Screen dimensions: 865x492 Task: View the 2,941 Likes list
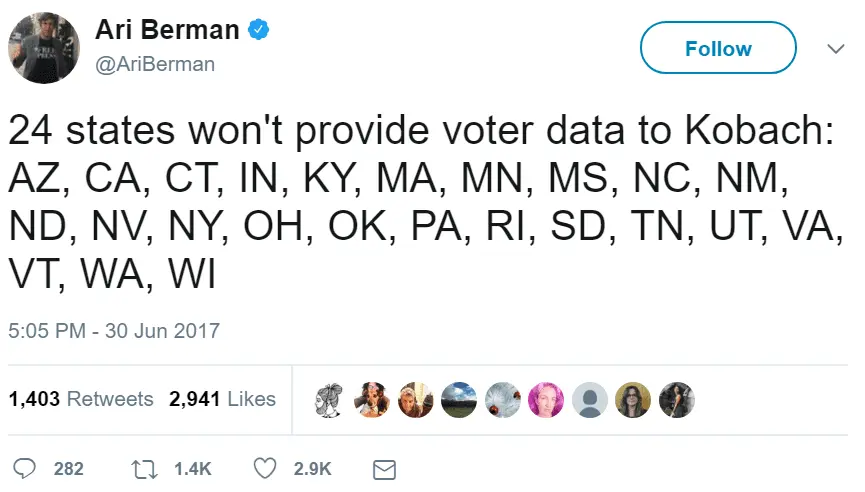[x=222, y=399]
